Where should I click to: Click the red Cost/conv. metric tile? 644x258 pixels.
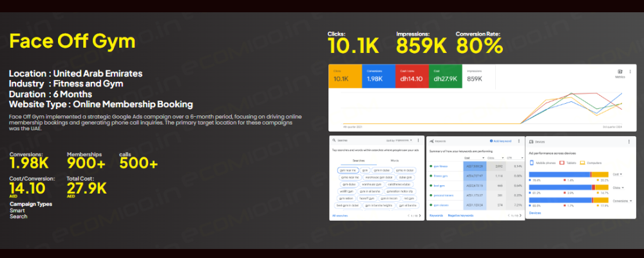coord(413,75)
